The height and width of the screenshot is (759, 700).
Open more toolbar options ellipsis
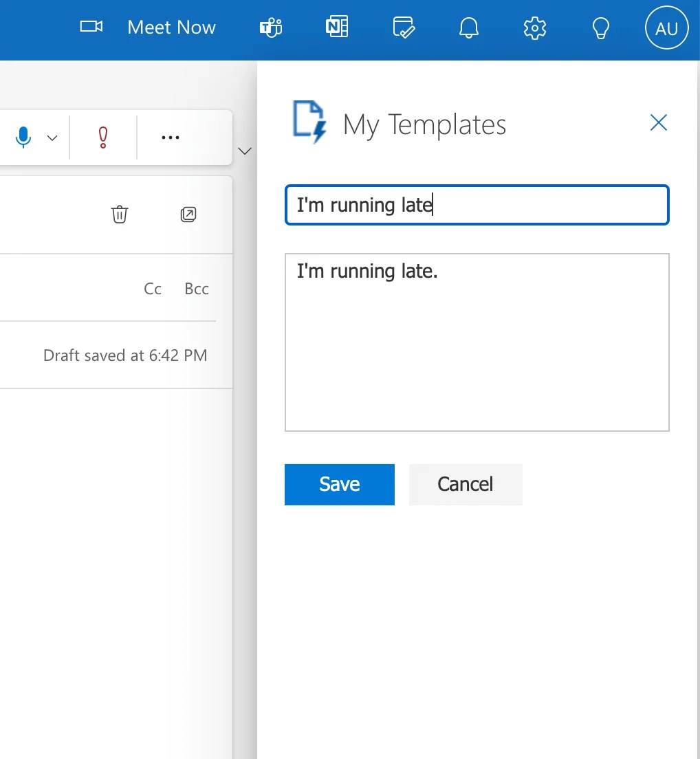pyautogui.click(x=171, y=137)
